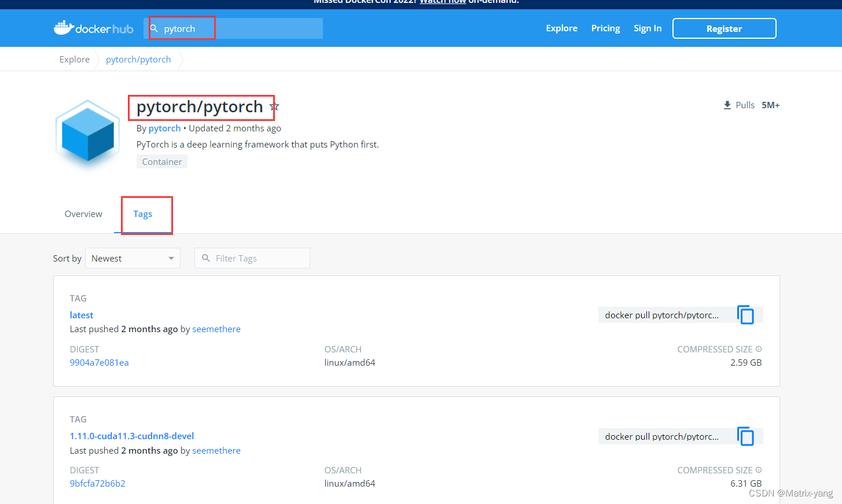Viewport: 842px width, 504px height.
Task: Click the Explore breadcrumb
Action: tap(75, 59)
